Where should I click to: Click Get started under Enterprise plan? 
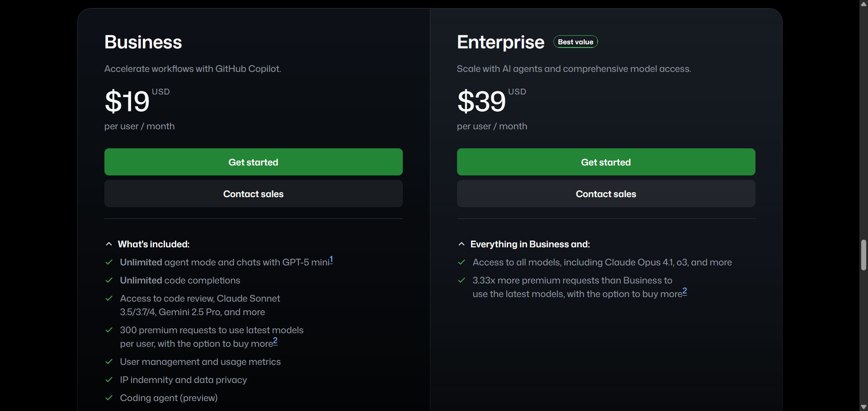[x=606, y=162]
